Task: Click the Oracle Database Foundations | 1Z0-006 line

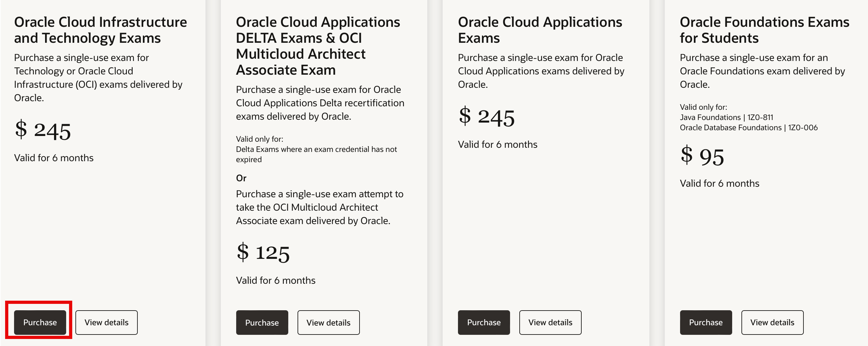Action: pos(748,128)
